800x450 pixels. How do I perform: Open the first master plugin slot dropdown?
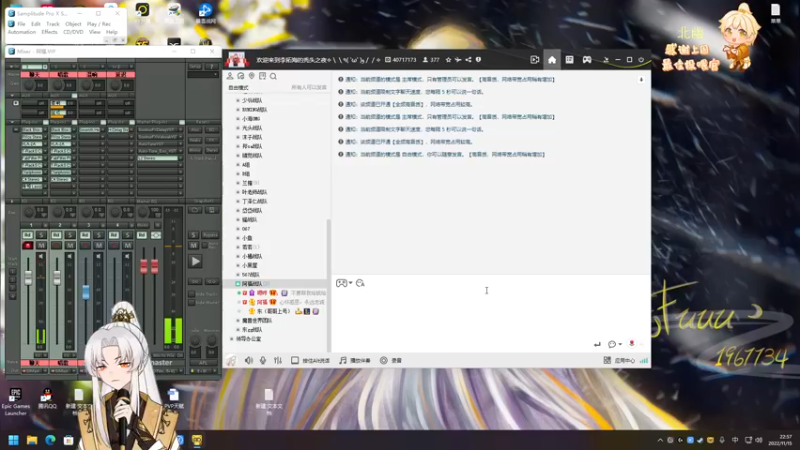(x=180, y=130)
